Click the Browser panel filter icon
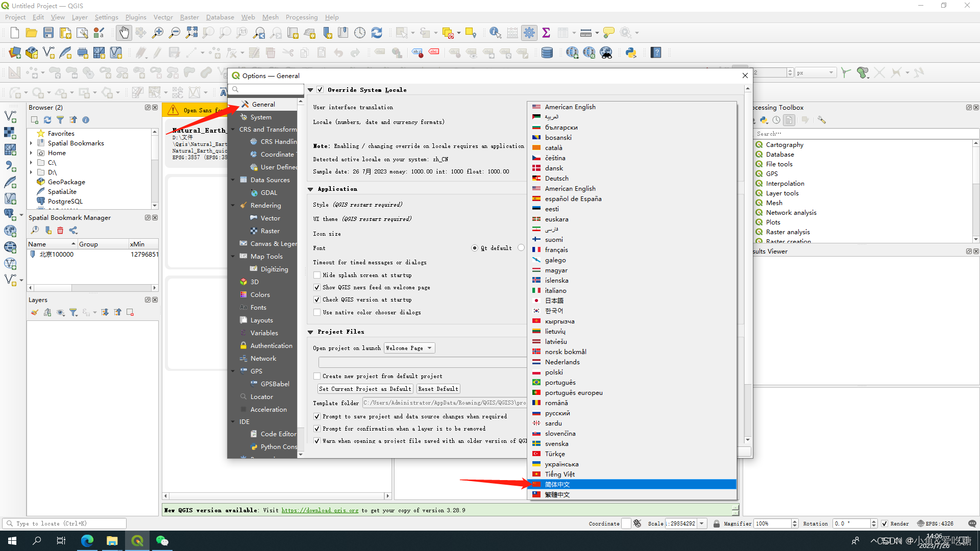The image size is (980, 551). point(60,120)
